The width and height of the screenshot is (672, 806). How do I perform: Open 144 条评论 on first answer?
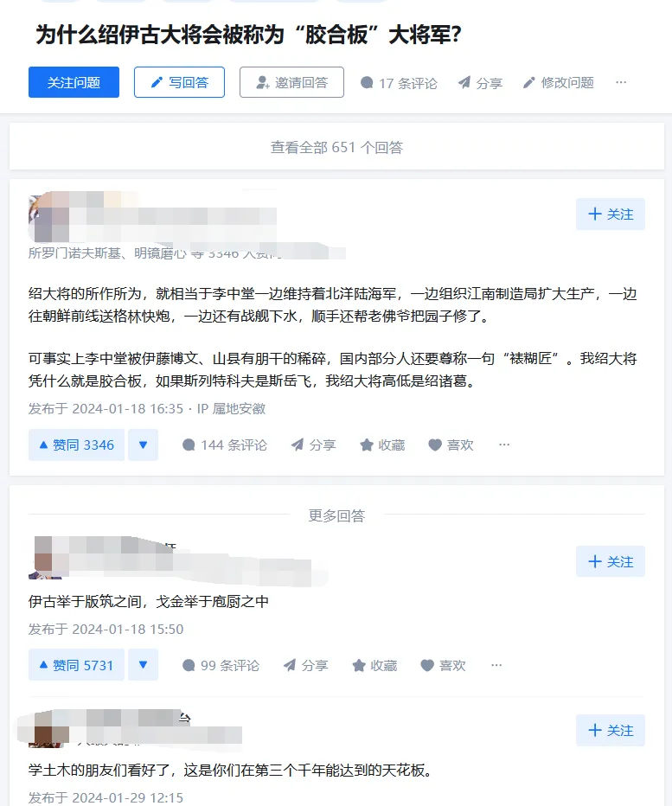pos(225,445)
